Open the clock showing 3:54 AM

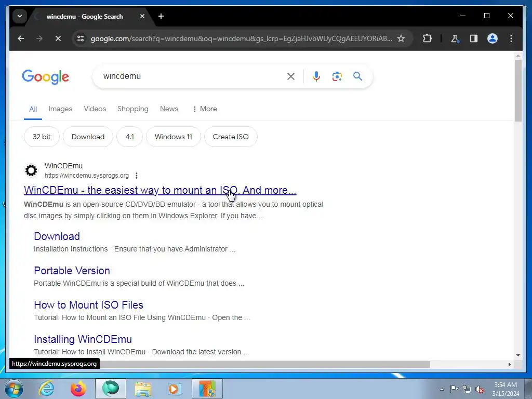click(506, 389)
